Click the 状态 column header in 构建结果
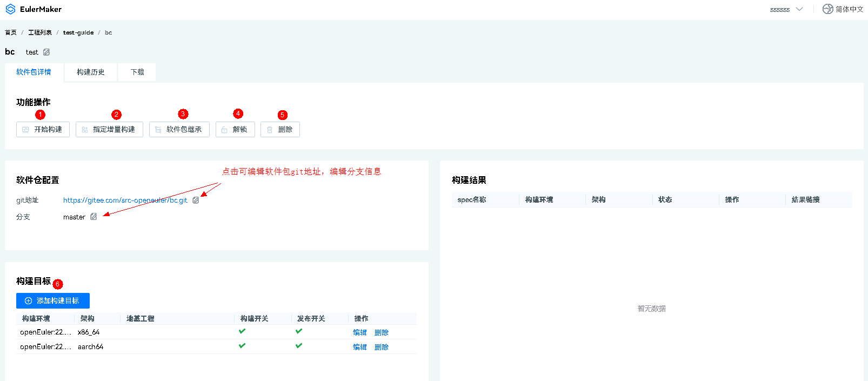This screenshot has width=868, height=381. (665, 200)
